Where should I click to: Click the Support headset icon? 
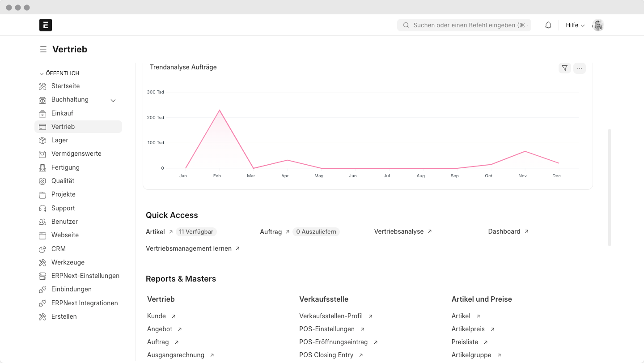coord(42,208)
